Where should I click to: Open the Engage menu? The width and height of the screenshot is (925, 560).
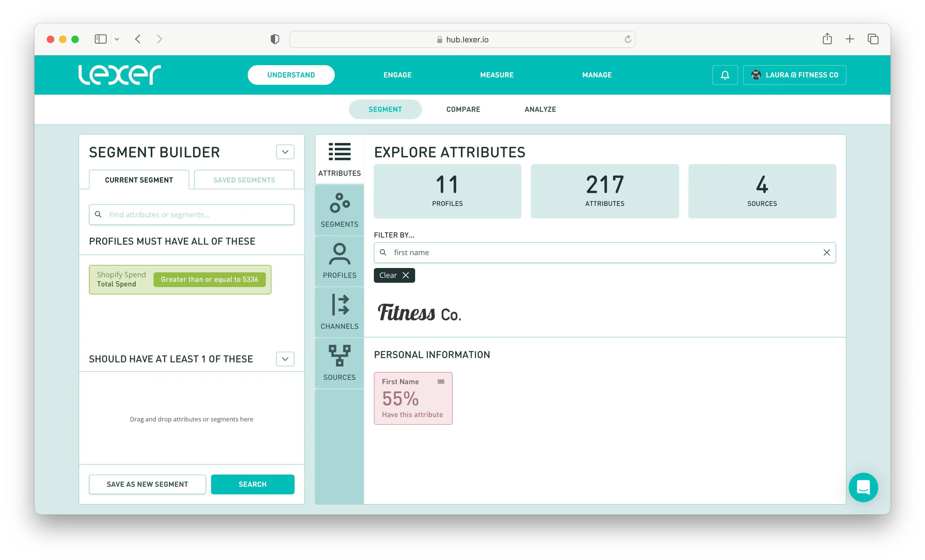[397, 75]
